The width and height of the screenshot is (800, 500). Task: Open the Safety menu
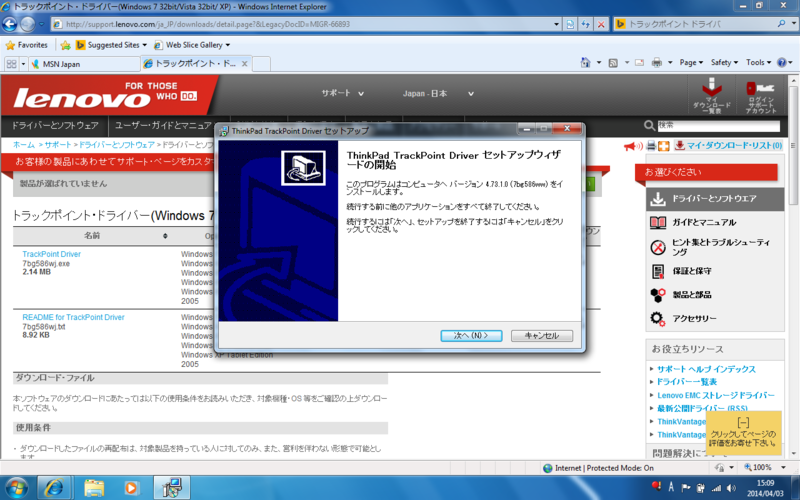(724, 62)
